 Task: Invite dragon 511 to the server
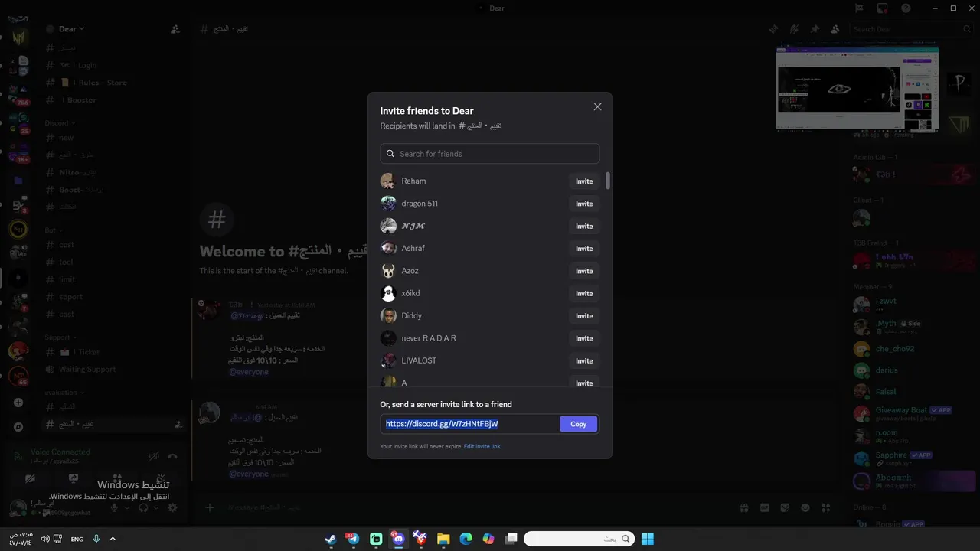[584, 204]
